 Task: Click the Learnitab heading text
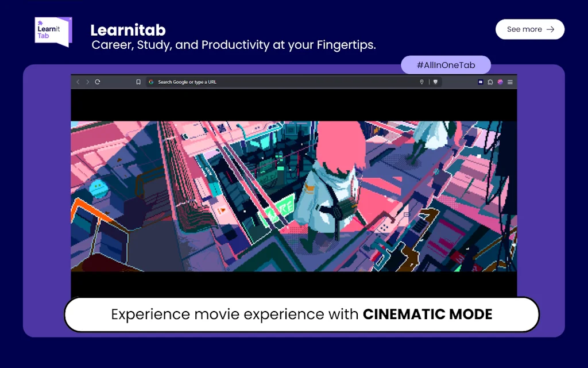click(127, 30)
